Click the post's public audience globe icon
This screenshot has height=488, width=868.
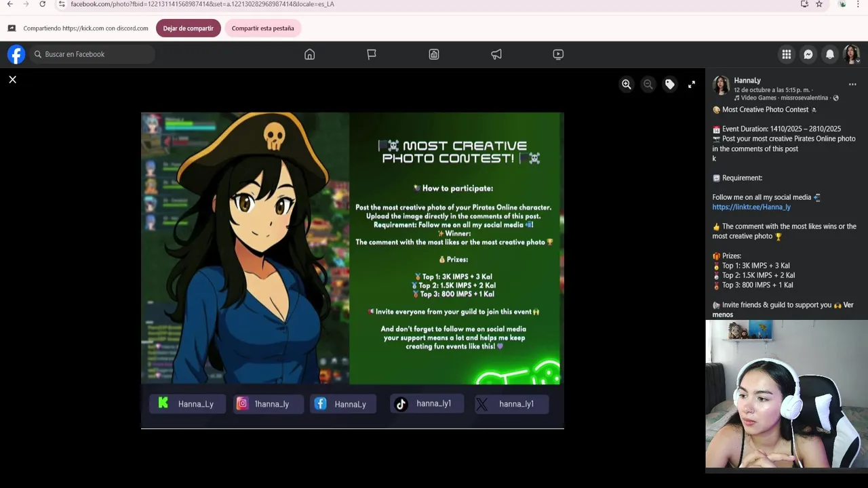click(x=835, y=98)
